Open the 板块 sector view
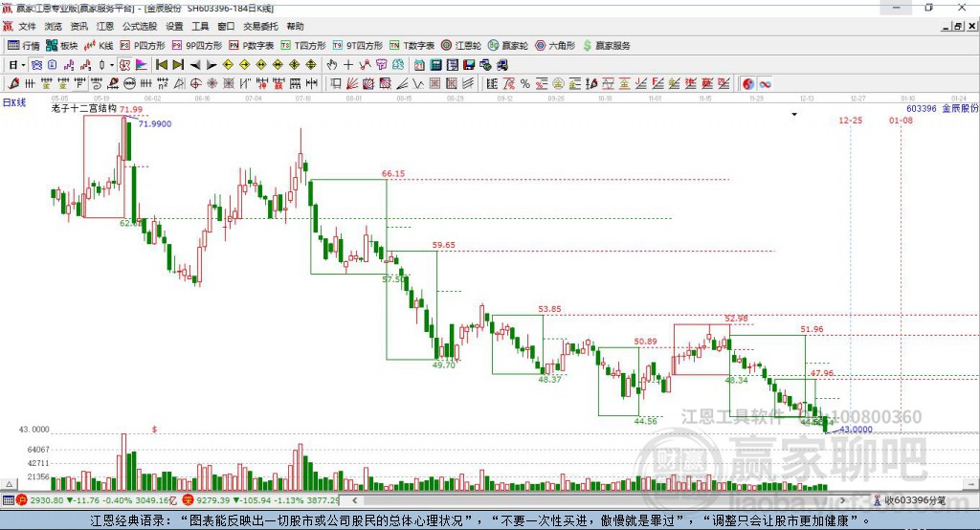980x530 pixels. pos(62,46)
